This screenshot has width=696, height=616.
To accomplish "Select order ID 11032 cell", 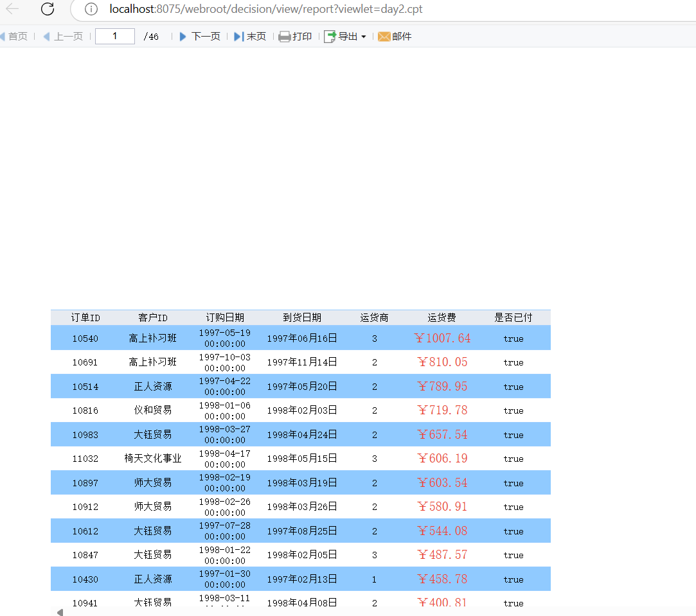I will [85, 459].
